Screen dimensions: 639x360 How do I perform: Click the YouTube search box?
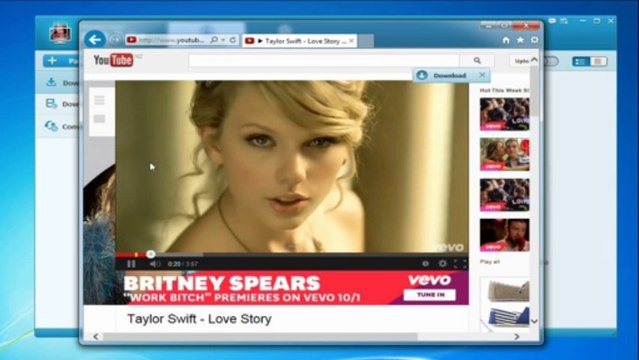point(324,60)
